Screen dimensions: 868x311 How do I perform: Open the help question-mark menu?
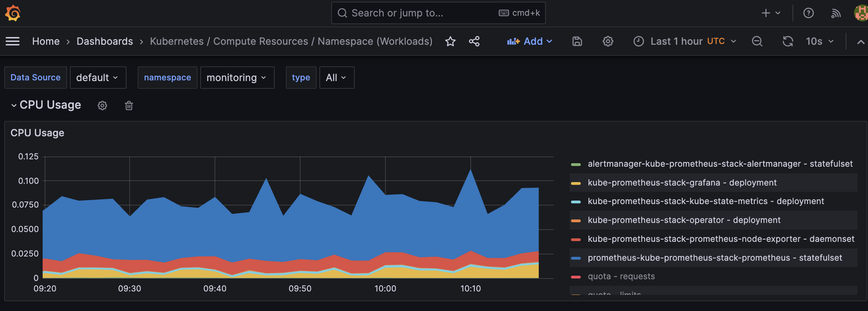tap(809, 13)
